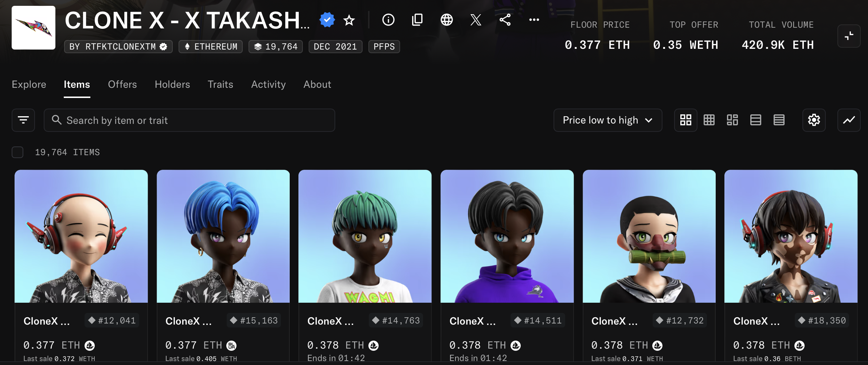Open the filters panel button
868x365 pixels.
[23, 120]
